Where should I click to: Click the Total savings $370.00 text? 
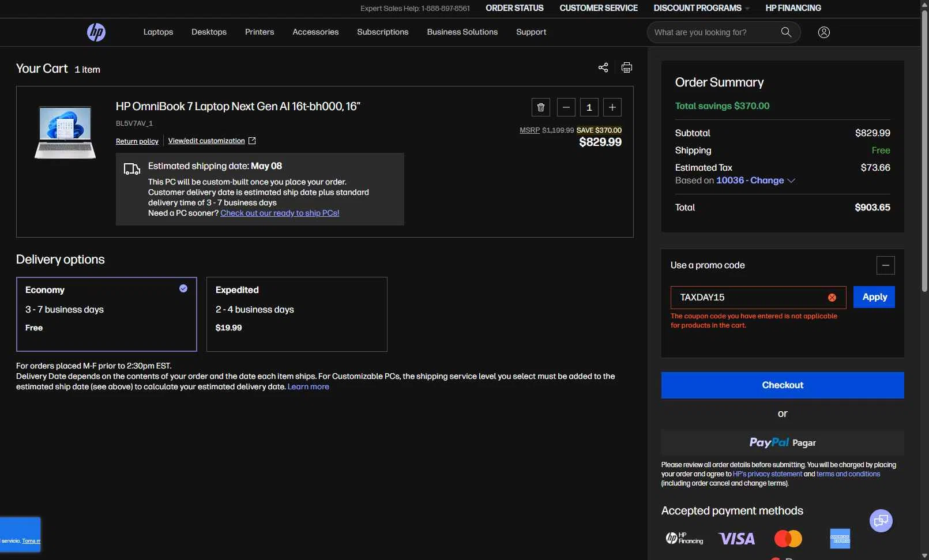722,106
